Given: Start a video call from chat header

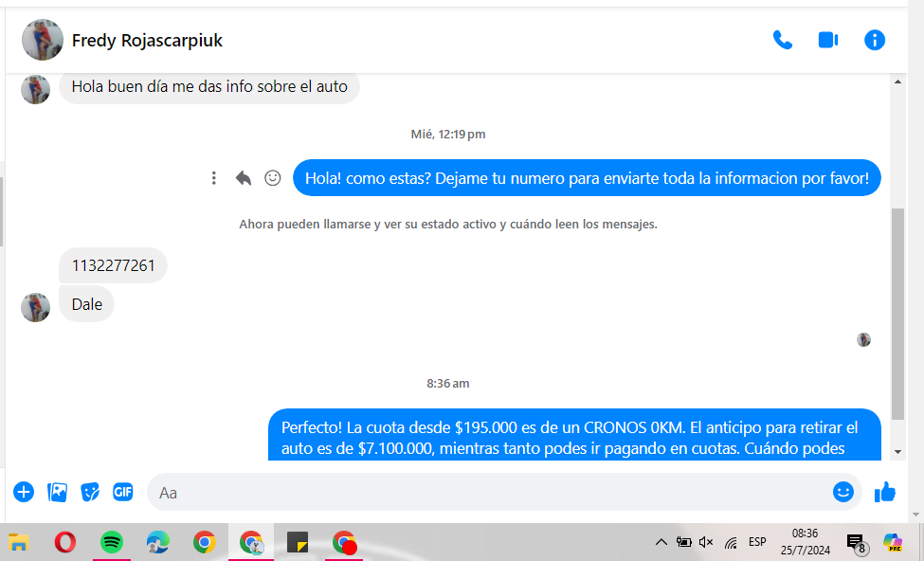Looking at the screenshot, I should tap(828, 40).
